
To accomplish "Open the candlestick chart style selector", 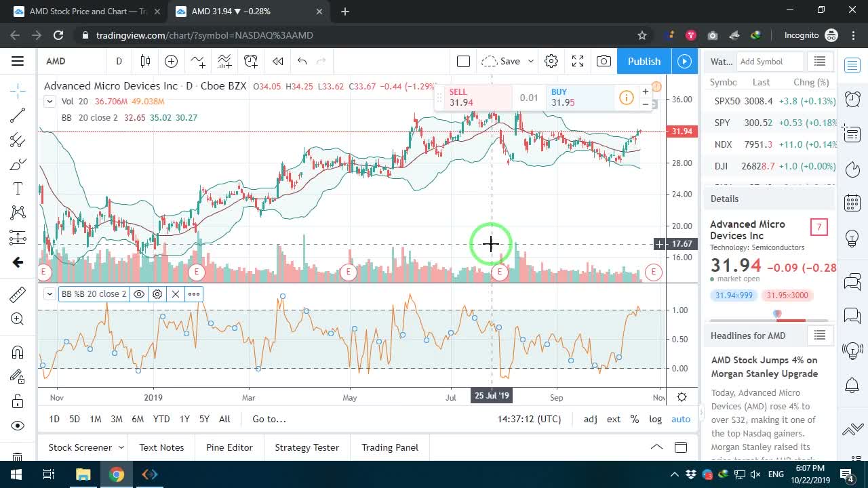I will [x=145, y=61].
